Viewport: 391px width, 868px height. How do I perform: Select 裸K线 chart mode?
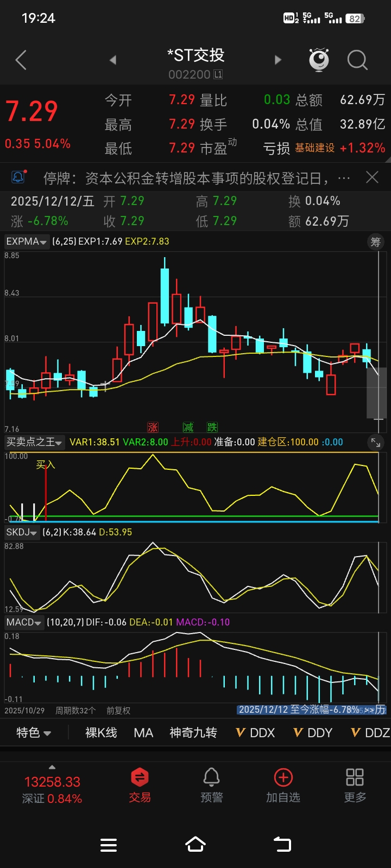click(x=101, y=733)
